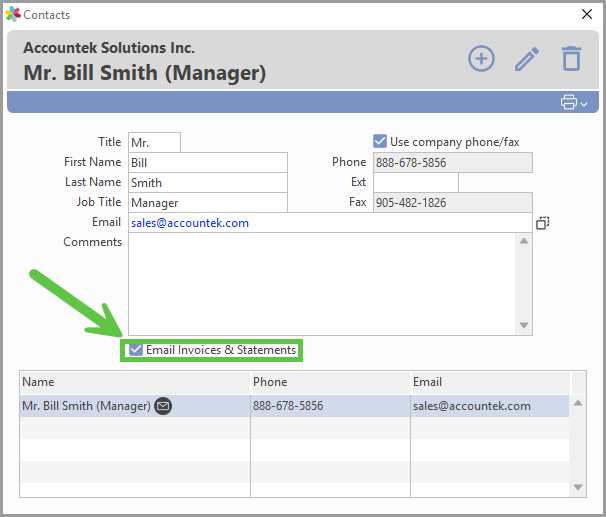
Task: Sort by the Email column header
Action: pyautogui.click(x=490, y=382)
